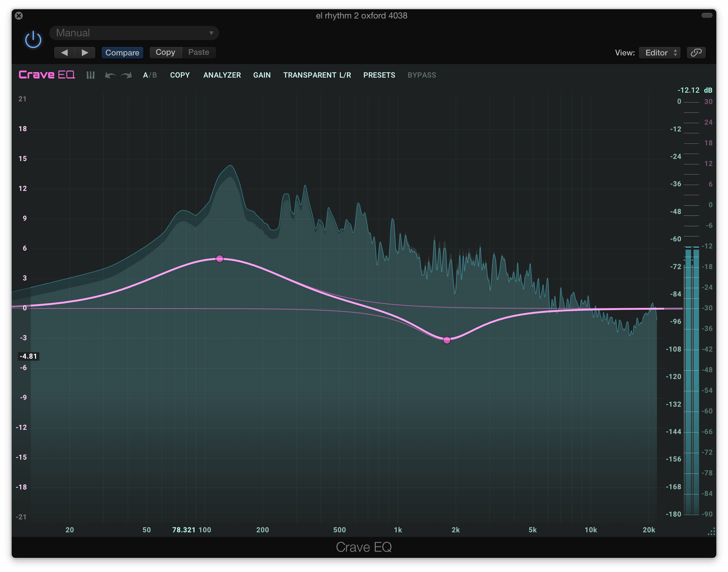The width and height of the screenshot is (728, 572).
Task: Click COPY in the Crave EQ toolbar
Action: [x=180, y=75]
